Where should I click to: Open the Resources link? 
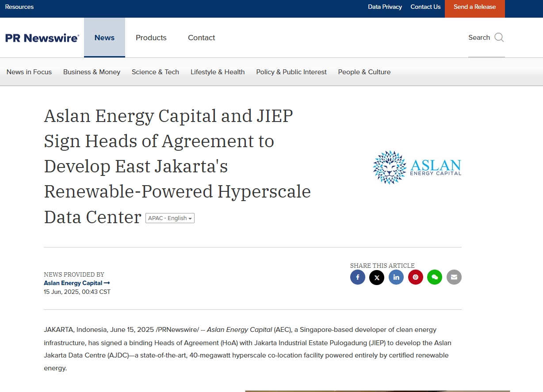pyautogui.click(x=19, y=7)
